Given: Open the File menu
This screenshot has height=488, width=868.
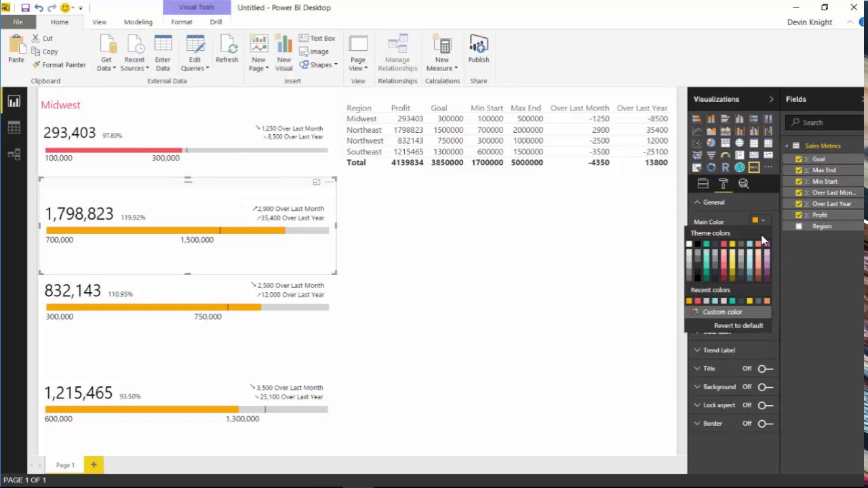Looking at the screenshot, I should [x=18, y=22].
